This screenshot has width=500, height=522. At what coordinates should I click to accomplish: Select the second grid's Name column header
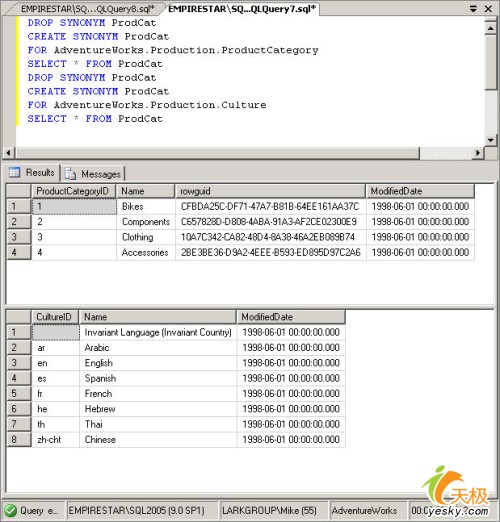coord(158,317)
